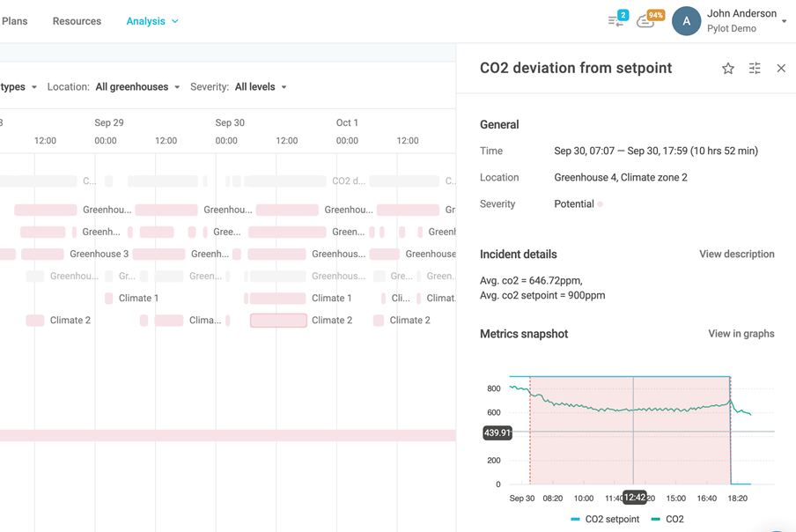
Task: Click the cloud status icon showing 94%
Action: click(x=647, y=20)
